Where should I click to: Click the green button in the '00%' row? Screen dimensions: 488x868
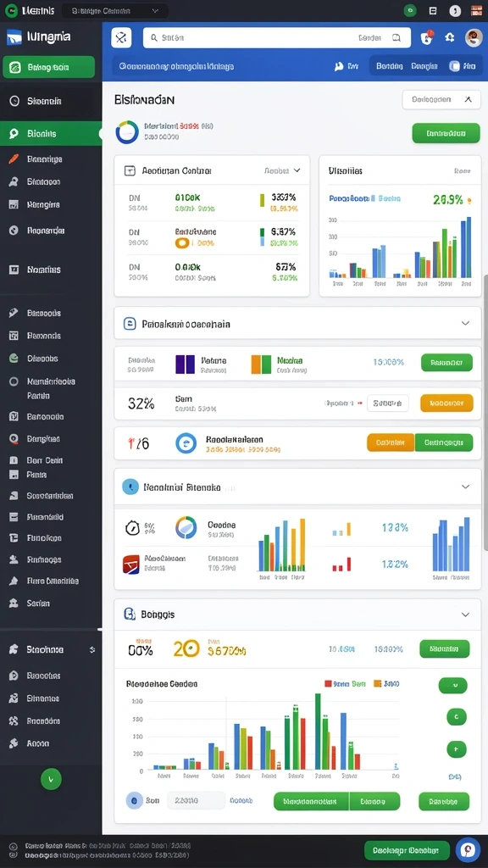(x=445, y=648)
